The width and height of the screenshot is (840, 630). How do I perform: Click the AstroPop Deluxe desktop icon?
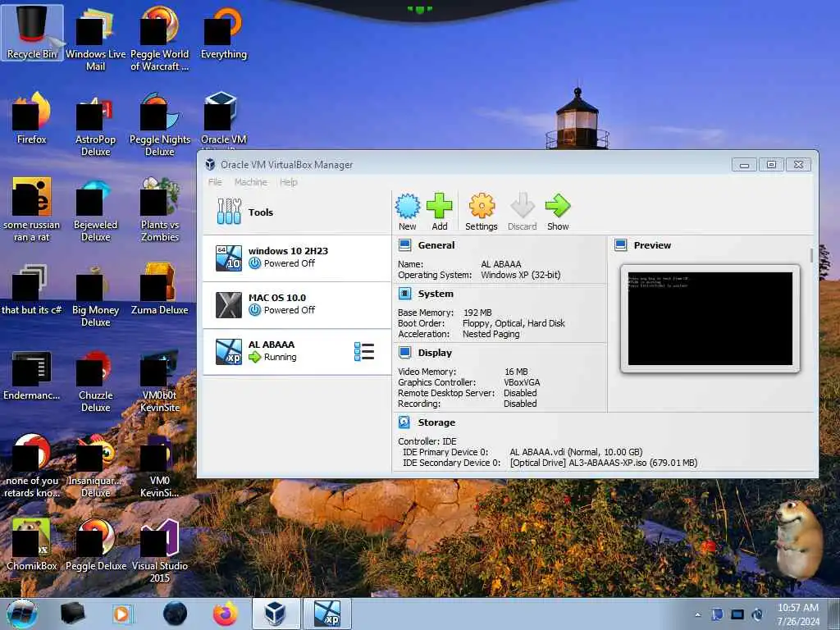click(95, 125)
